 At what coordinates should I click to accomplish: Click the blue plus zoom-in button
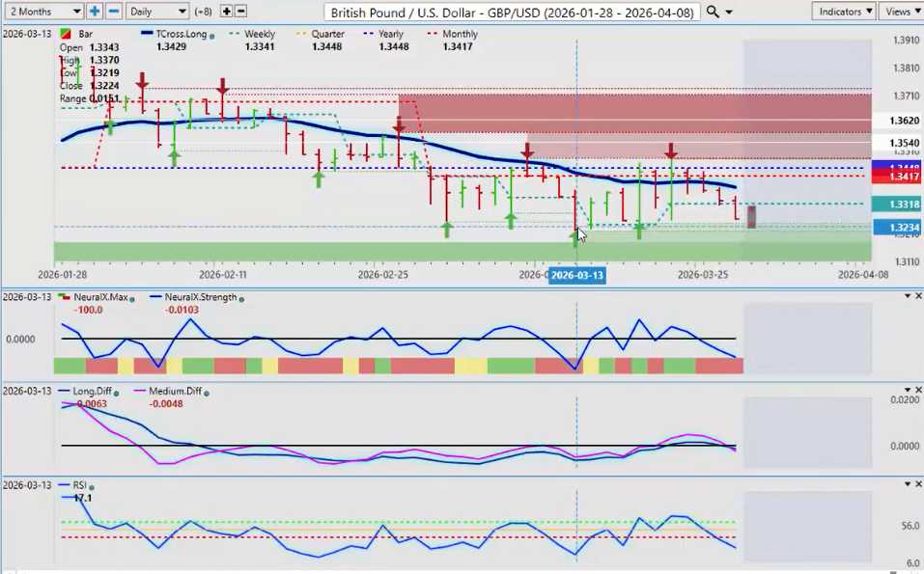pos(95,12)
